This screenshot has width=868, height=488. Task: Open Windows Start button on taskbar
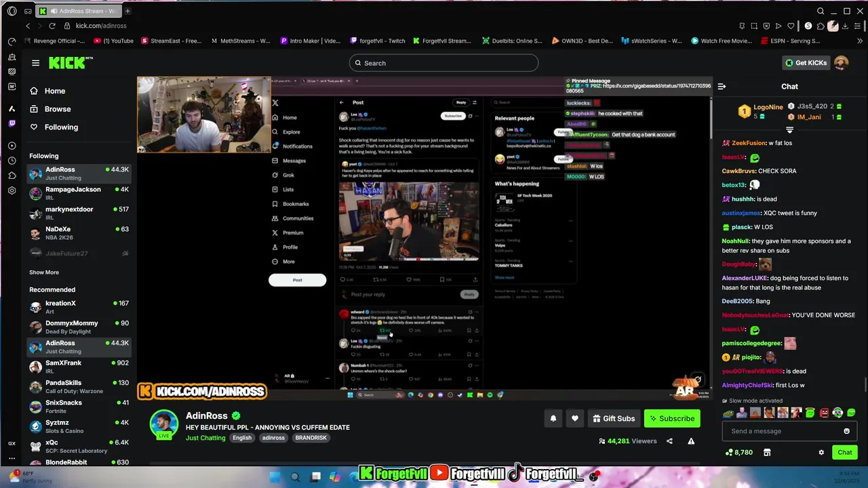(x=275, y=476)
